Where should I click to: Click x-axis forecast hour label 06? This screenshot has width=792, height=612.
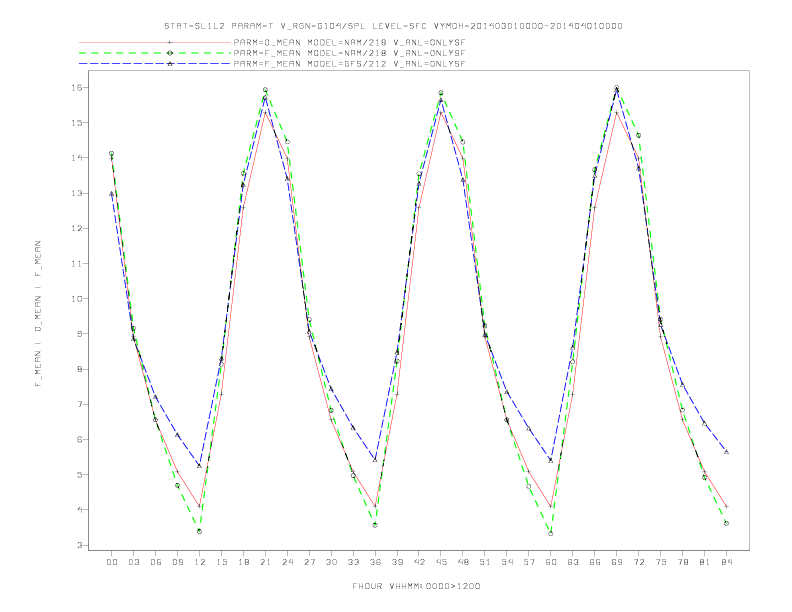point(156,562)
